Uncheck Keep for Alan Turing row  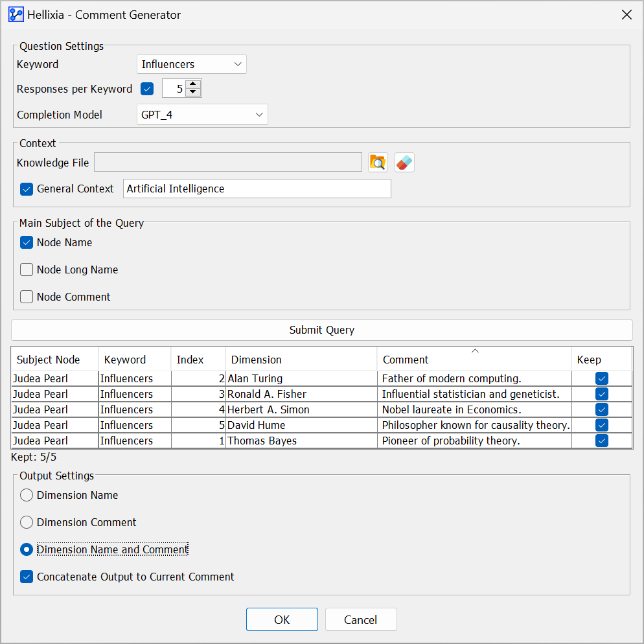602,378
